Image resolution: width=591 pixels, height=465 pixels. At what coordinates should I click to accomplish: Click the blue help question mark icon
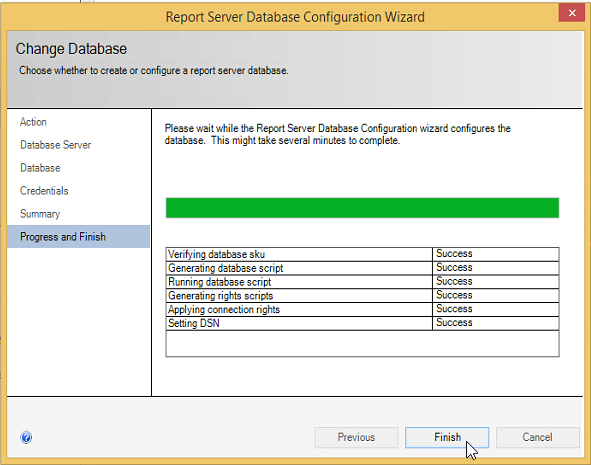[x=26, y=437]
